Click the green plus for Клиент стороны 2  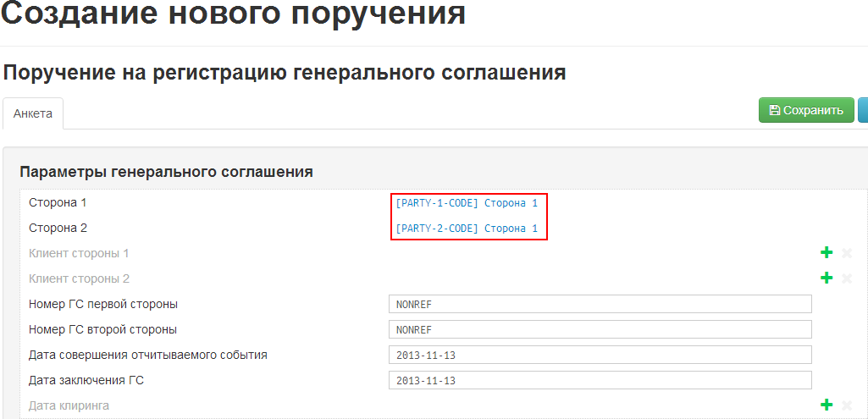pos(827,278)
